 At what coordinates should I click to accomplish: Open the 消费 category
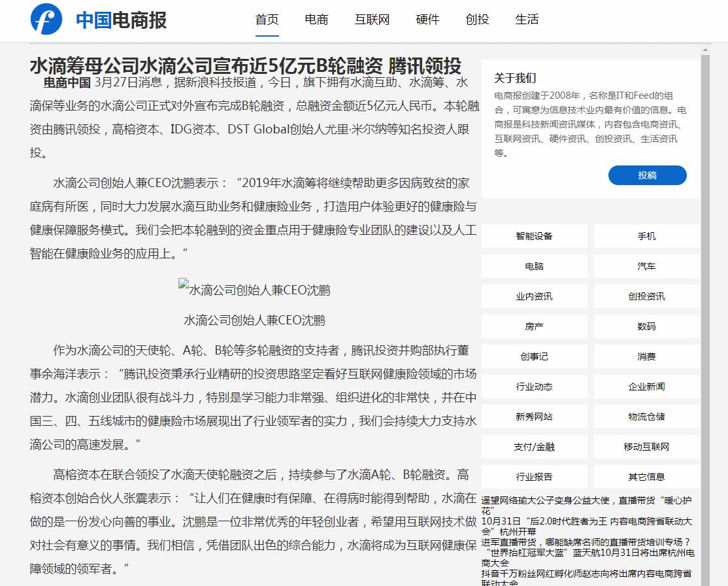pos(647,356)
